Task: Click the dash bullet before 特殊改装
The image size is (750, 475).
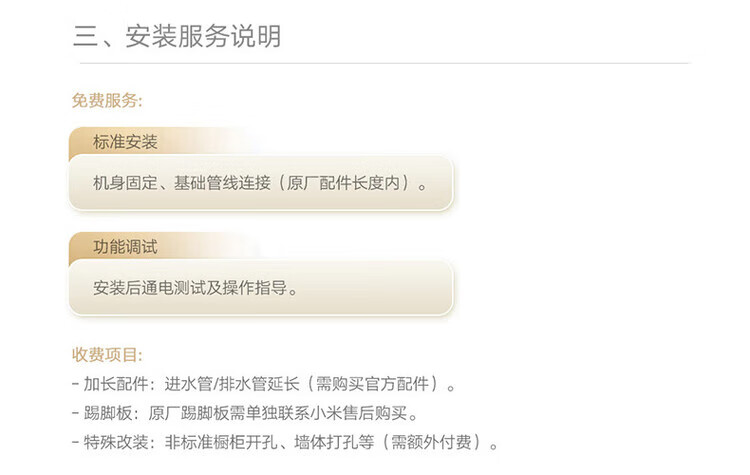Action: click(75, 442)
